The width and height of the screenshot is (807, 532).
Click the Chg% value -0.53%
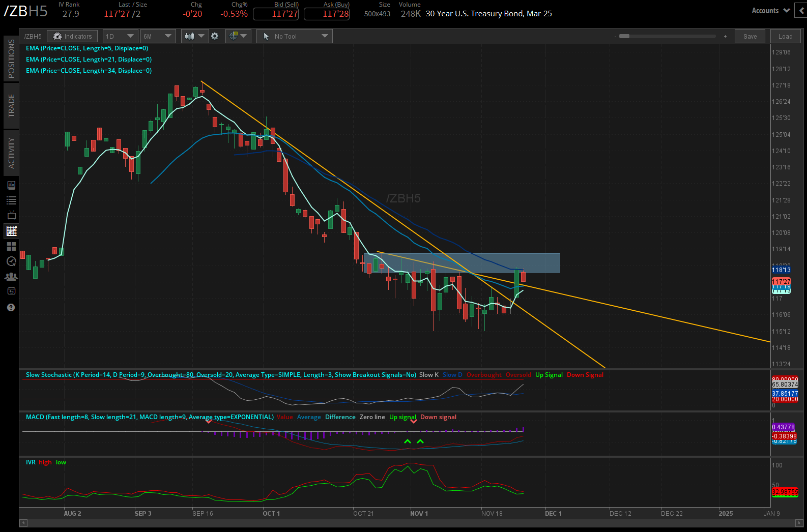234,14
